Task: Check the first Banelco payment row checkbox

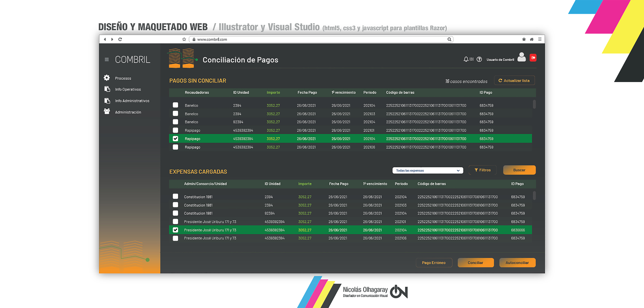Action: [x=175, y=105]
